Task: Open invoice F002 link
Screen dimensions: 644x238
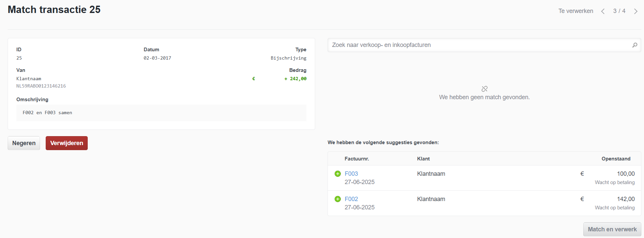Action: 351,199
